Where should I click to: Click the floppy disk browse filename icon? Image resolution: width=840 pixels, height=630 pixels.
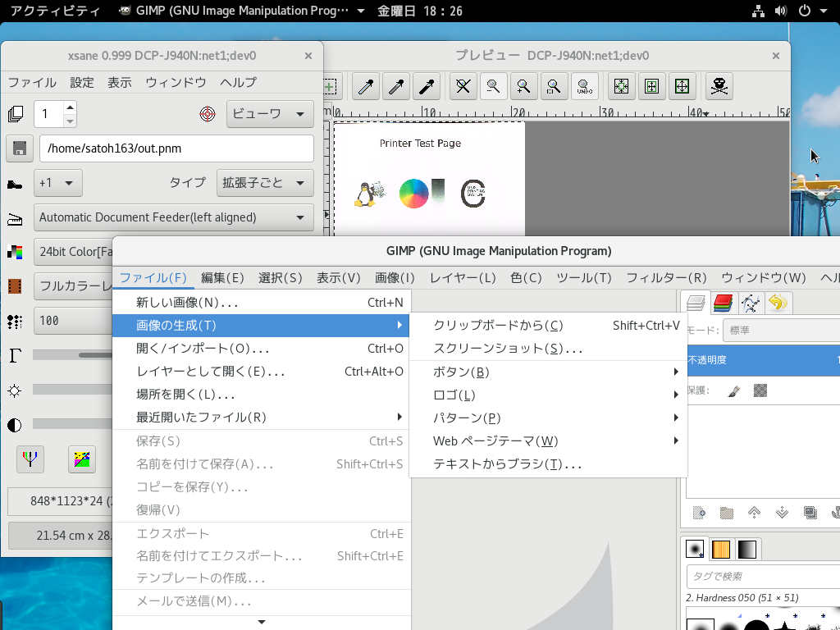(x=20, y=148)
